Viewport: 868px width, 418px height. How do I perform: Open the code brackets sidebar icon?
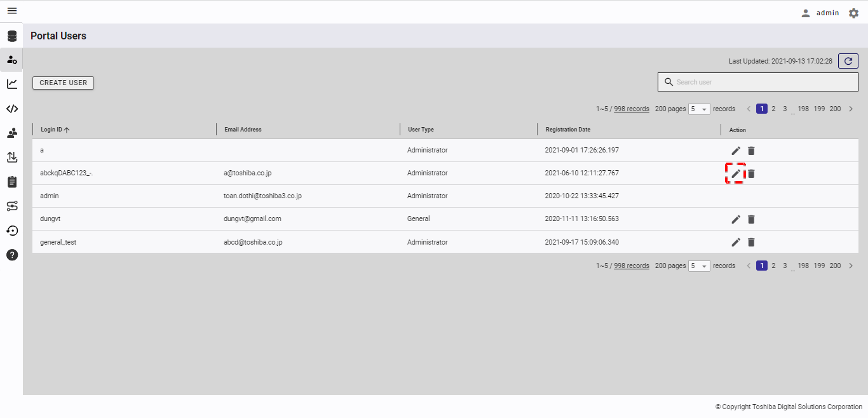(x=11, y=109)
